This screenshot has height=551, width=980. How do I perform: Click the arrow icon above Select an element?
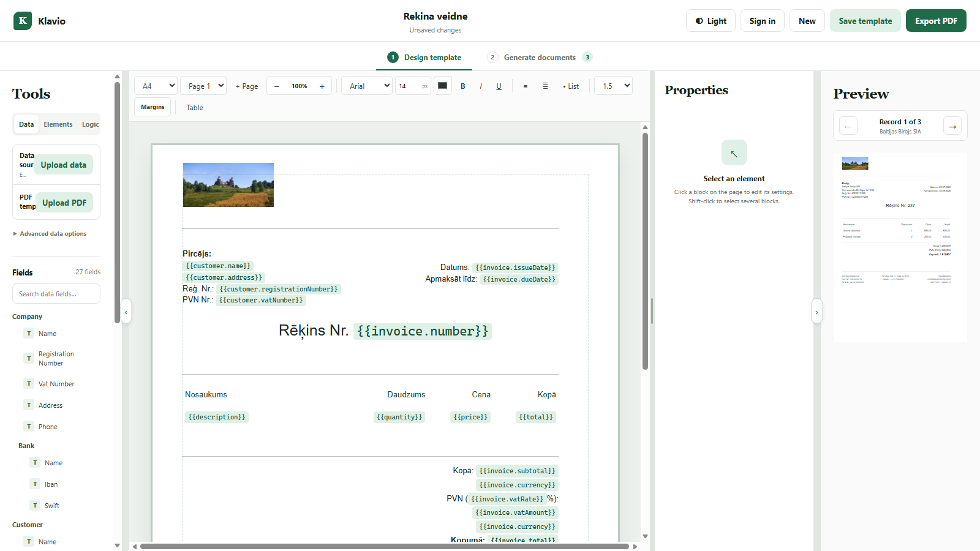coord(734,153)
